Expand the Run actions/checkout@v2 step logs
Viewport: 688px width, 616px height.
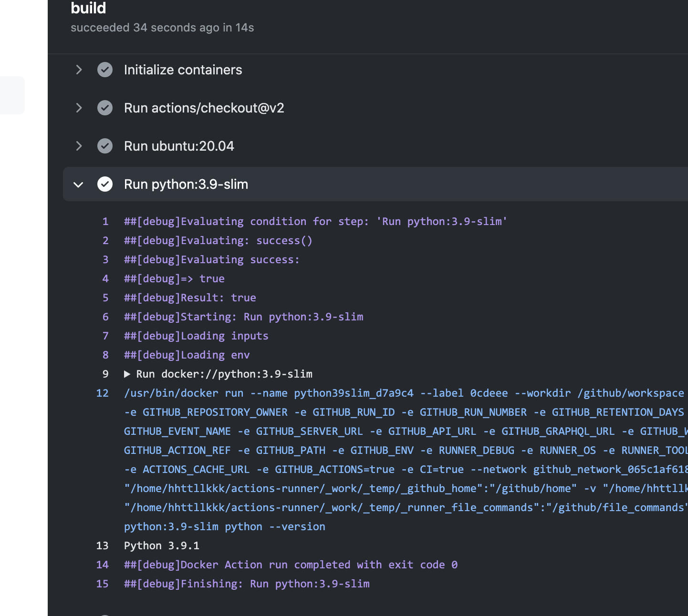click(79, 108)
